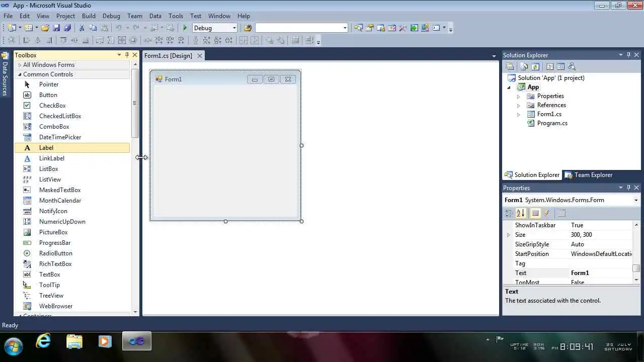Expand the References node in Solution Explorer
Viewport: 644px width, 362px height.
click(x=519, y=105)
